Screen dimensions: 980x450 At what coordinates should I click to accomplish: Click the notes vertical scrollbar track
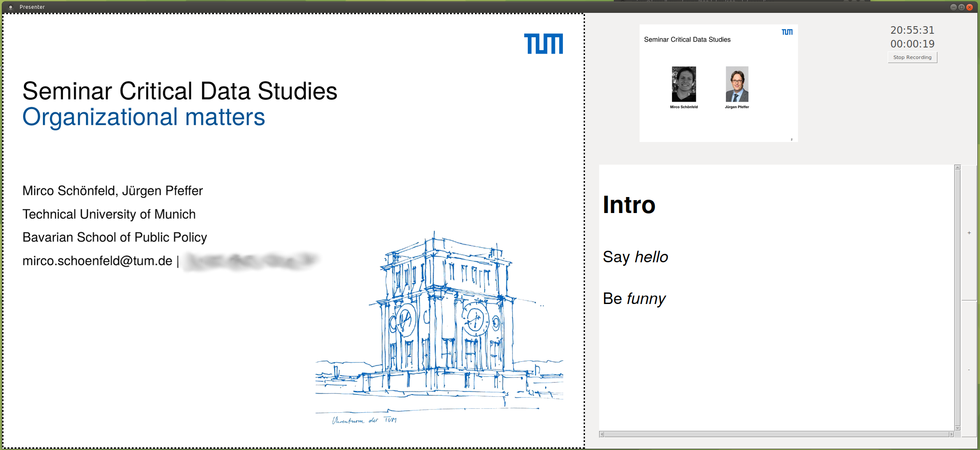[x=957, y=297]
